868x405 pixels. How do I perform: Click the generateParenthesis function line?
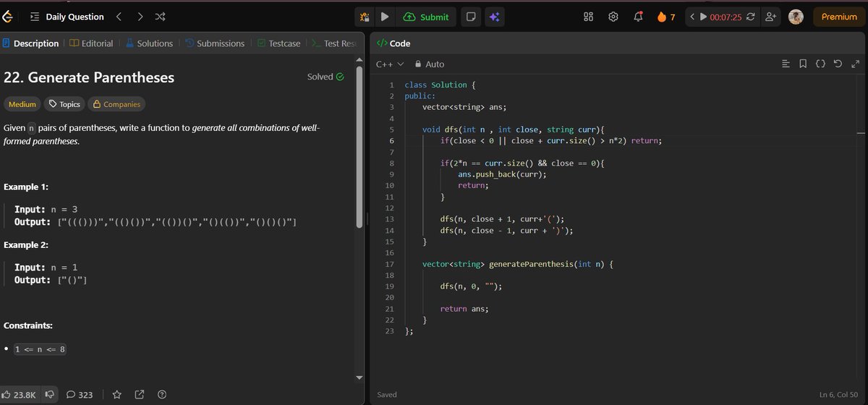tap(518, 264)
